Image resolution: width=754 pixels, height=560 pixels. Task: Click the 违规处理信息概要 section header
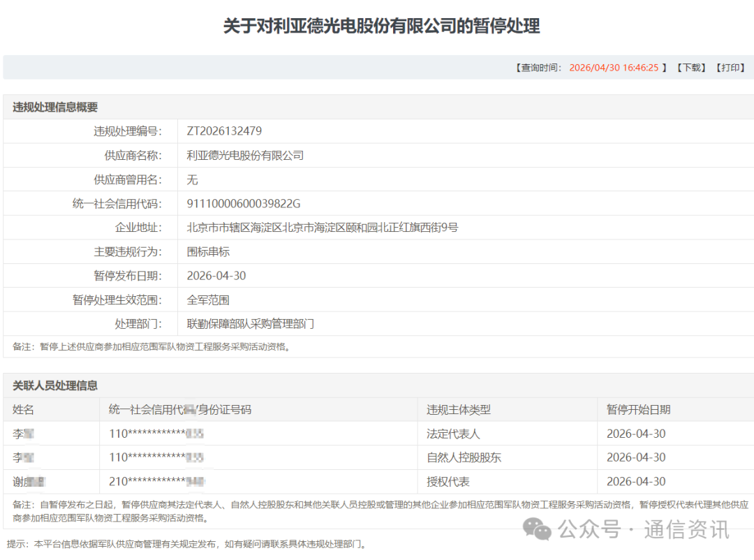point(55,108)
